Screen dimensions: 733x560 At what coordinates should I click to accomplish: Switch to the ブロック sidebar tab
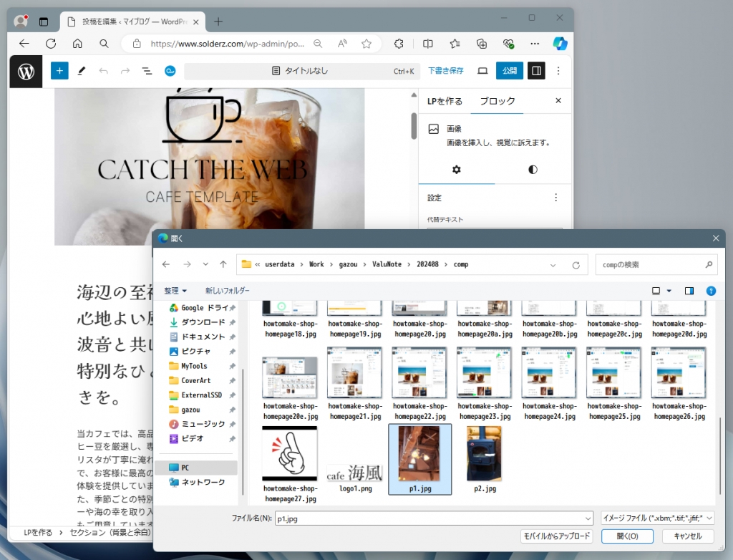tap(497, 101)
